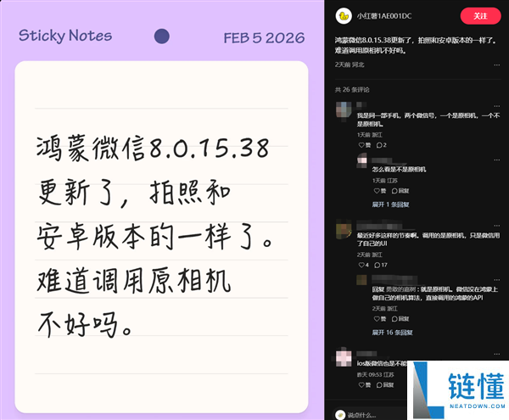Click the comment text 怎么看是不是原相机

tap(399, 170)
